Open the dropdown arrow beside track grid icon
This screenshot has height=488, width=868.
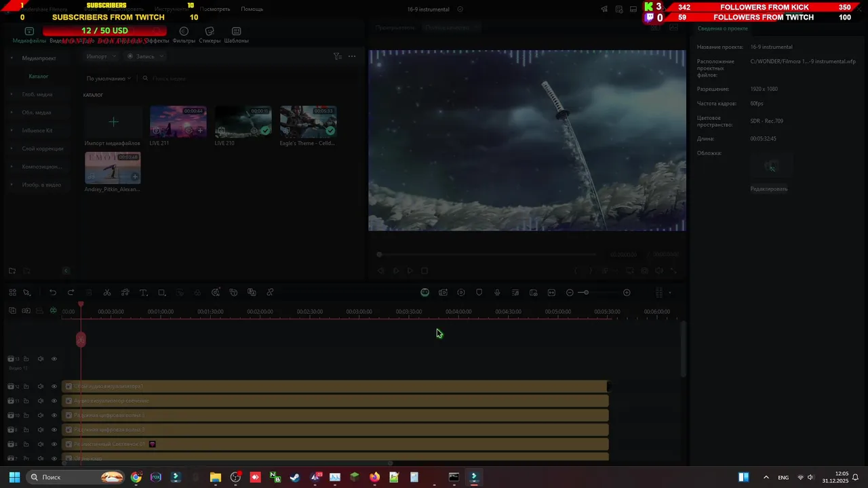(x=670, y=293)
